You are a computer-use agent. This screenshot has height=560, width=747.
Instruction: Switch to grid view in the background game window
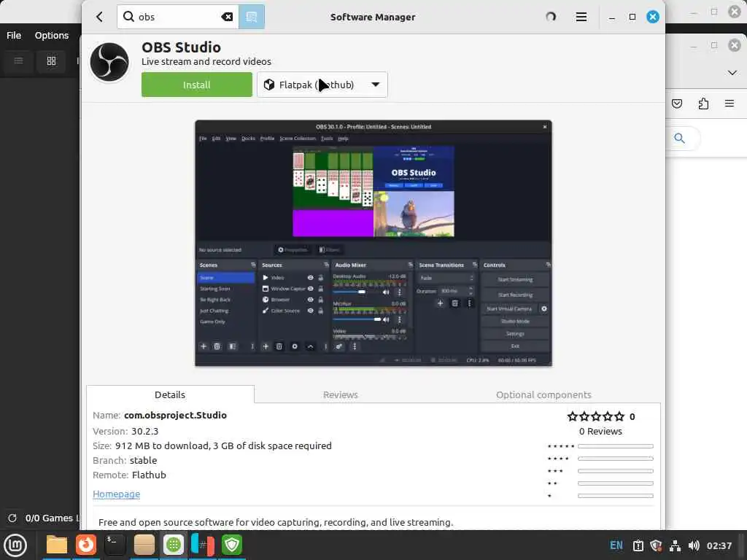(52, 61)
